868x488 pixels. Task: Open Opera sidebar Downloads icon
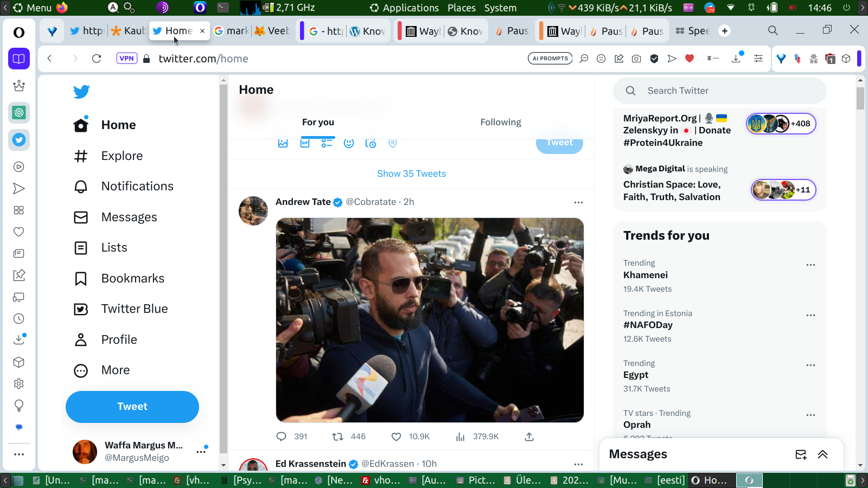coord(19,339)
